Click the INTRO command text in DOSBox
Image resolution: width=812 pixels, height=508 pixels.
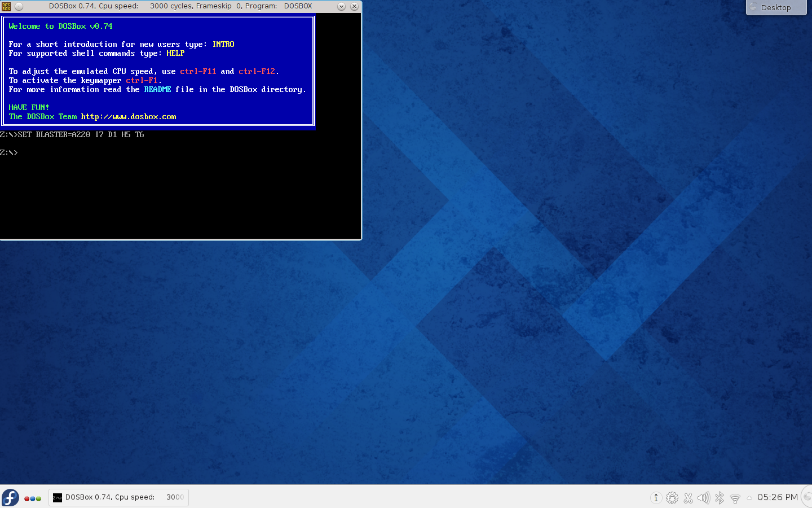tap(223, 44)
